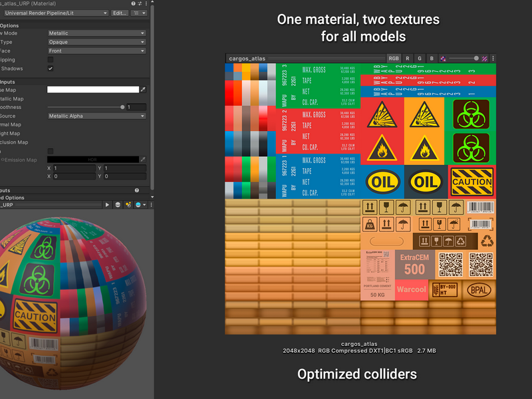Change preview mesh shape sphere icon
The height and width of the screenshot is (399, 532).
(118, 205)
